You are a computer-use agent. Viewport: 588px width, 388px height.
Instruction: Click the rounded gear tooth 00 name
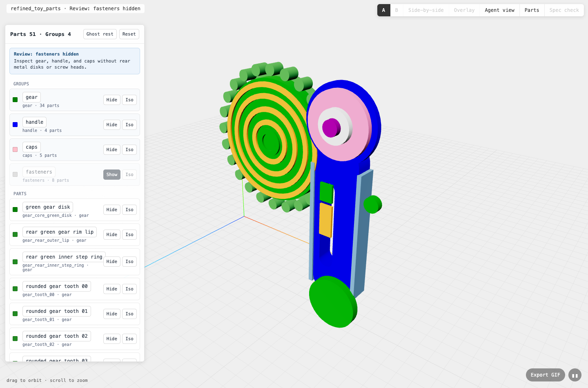coord(57,286)
